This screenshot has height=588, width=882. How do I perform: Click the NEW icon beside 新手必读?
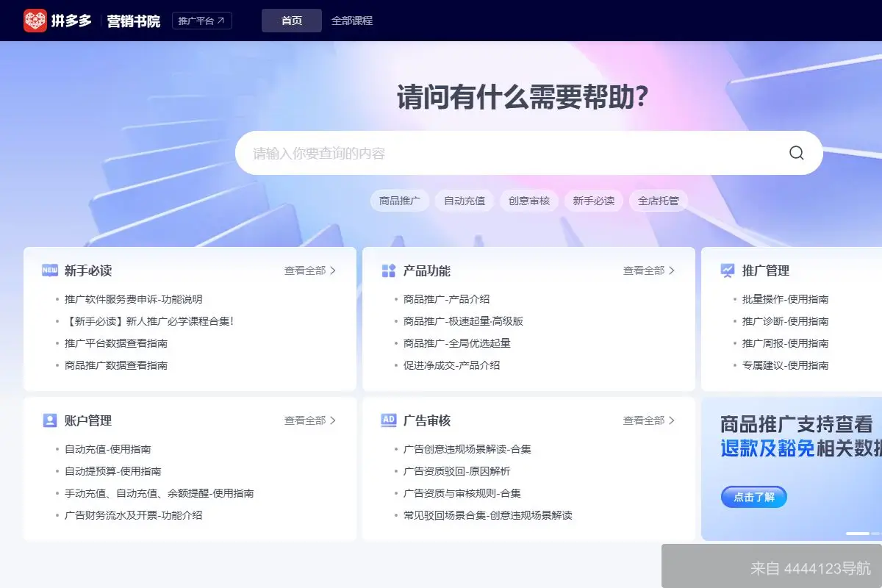coord(49,270)
